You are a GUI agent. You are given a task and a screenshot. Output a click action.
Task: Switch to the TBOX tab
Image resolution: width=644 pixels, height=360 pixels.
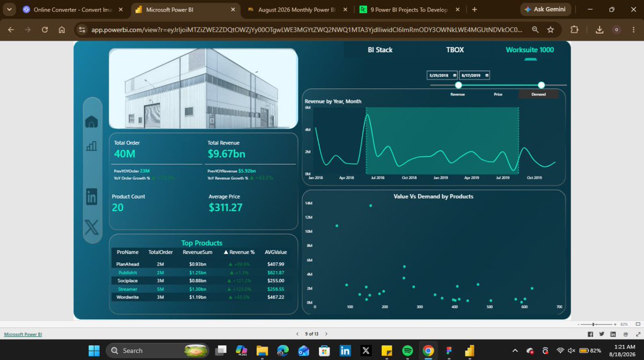point(455,50)
